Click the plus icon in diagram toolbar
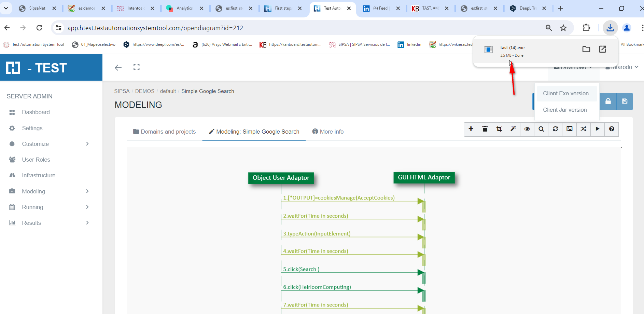Image resolution: width=644 pixels, height=314 pixels. (471, 129)
